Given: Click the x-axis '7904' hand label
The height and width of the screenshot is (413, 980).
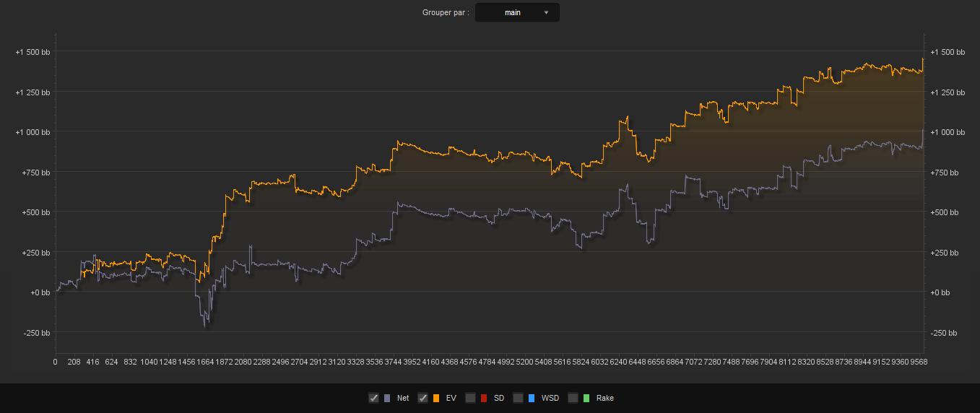Looking at the screenshot, I should 768,362.
